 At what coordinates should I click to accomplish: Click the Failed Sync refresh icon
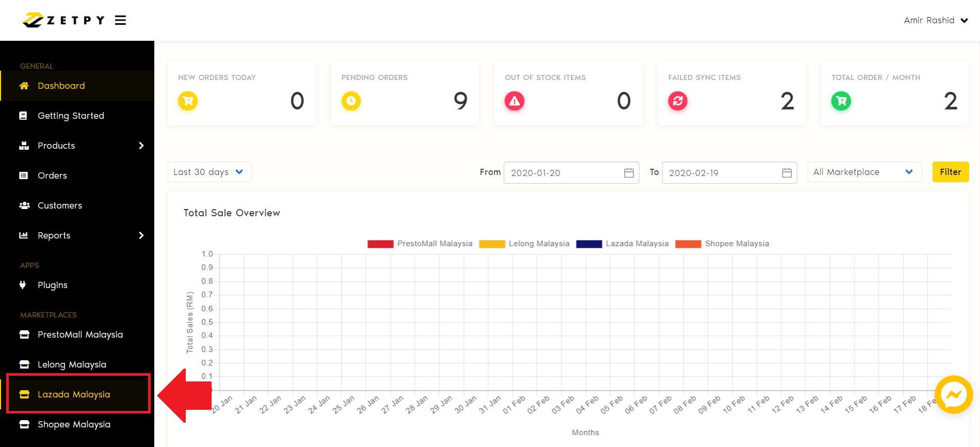pyautogui.click(x=678, y=101)
